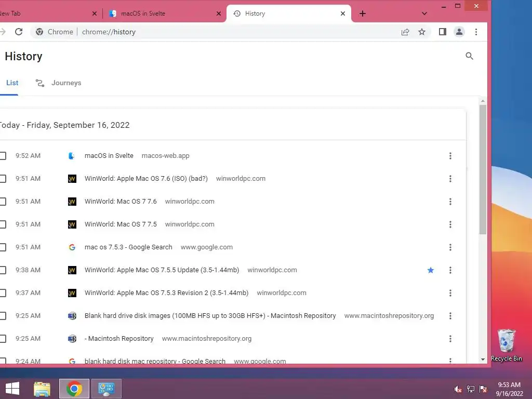Click the muted speaker tray icon
Viewport: 532px width, 399px height.
[x=458, y=389]
